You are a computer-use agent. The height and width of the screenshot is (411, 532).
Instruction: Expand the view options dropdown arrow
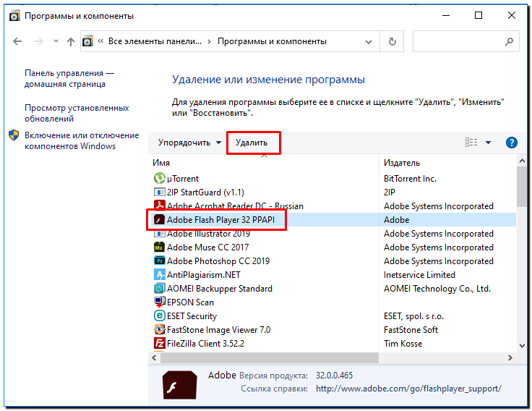[x=488, y=143]
